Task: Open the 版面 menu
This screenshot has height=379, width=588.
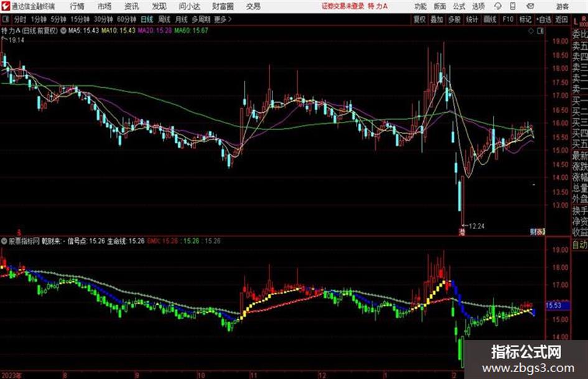Action: pos(439,6)
